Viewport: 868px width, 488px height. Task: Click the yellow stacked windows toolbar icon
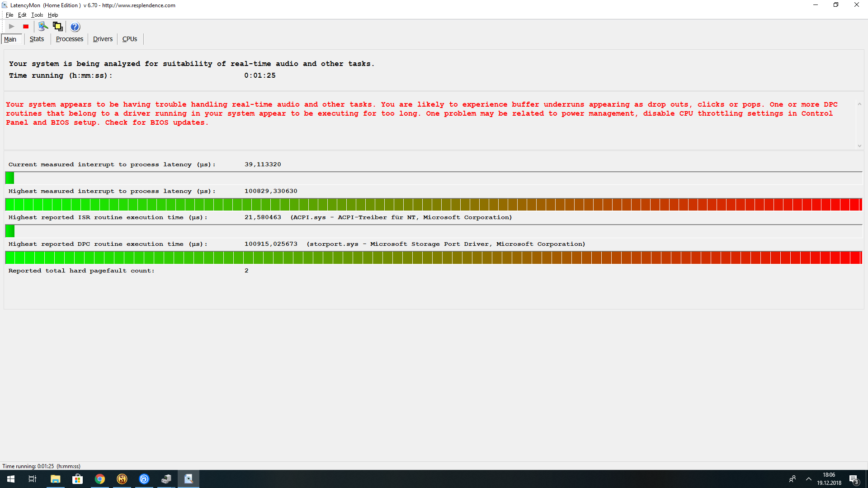57,27
